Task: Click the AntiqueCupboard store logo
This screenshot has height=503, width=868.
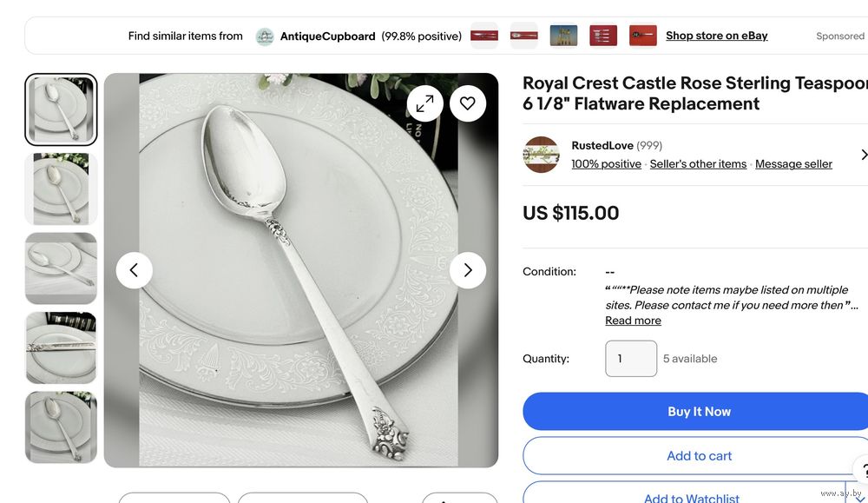Action: pyautogui.click(x=265, y=36)
